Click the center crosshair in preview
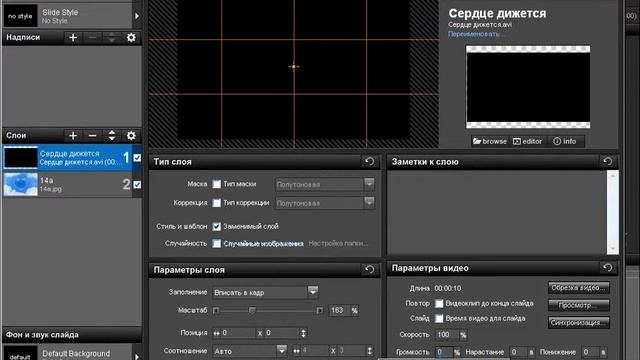This screenshot has width=640, height=360. click(x=293, y=67)
